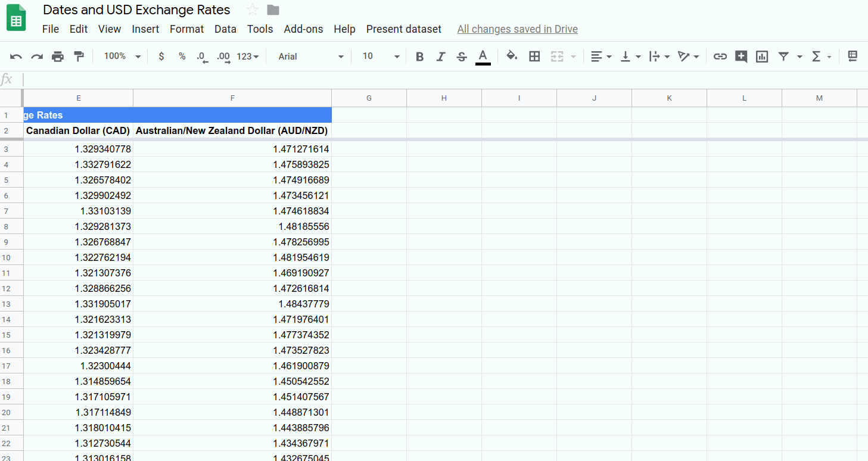Click the Undo arrow icon
Image resolution: width=868 pixels, height=461 pixels.
pos(16,57)
